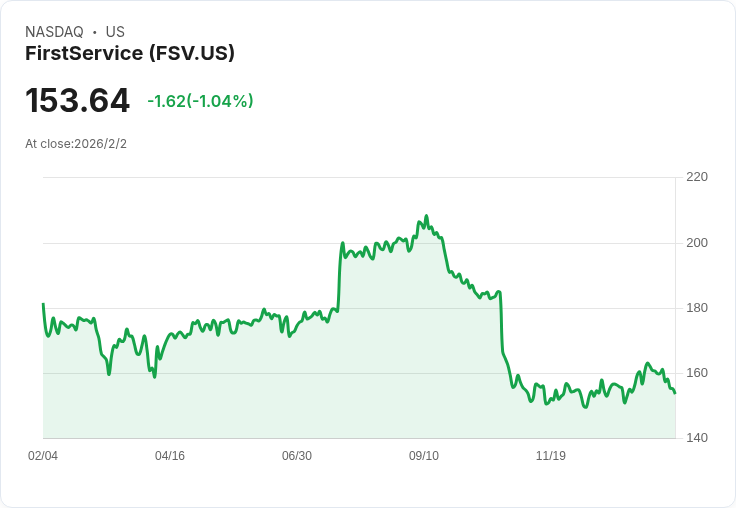This screenshot has height=508, width=736.
Task: Select the 200 y-axis label
Action: 696,243
